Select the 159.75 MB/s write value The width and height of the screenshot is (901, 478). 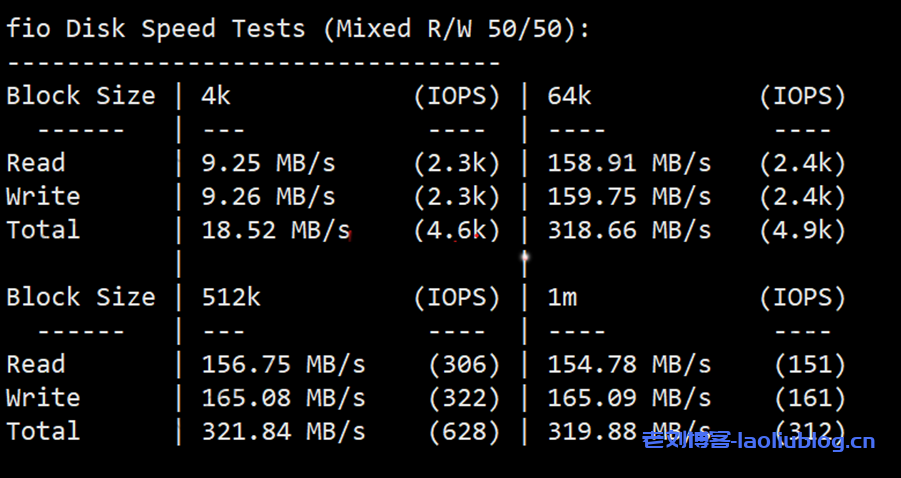tap(629, 197)
